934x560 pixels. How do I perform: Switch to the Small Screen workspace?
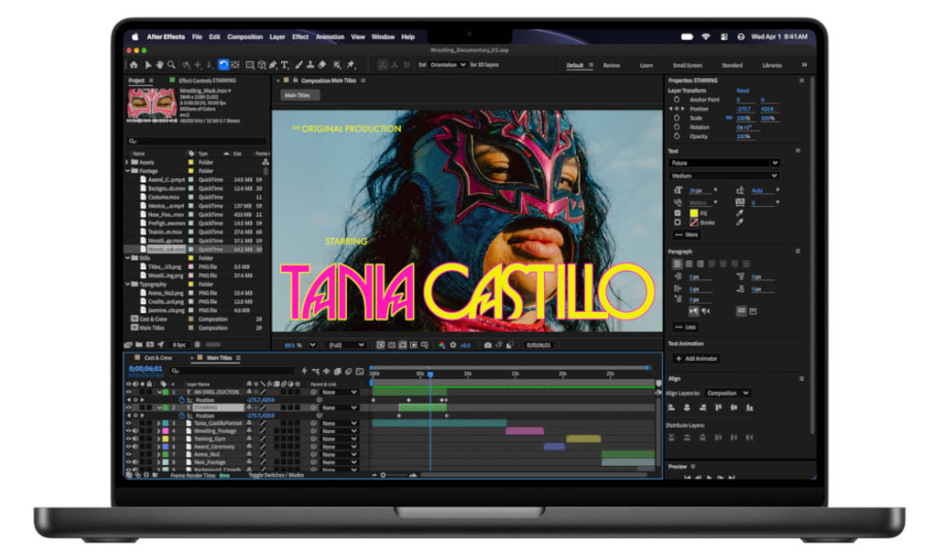(687, 65)
